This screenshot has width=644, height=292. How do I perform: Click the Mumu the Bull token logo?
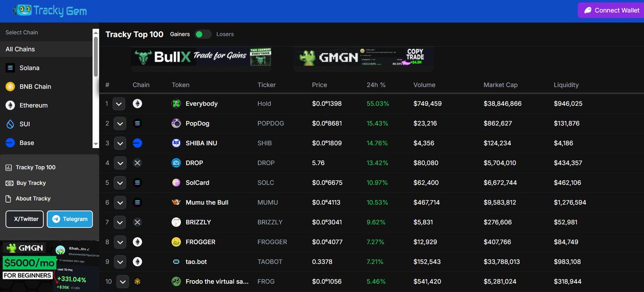(176, 202)
